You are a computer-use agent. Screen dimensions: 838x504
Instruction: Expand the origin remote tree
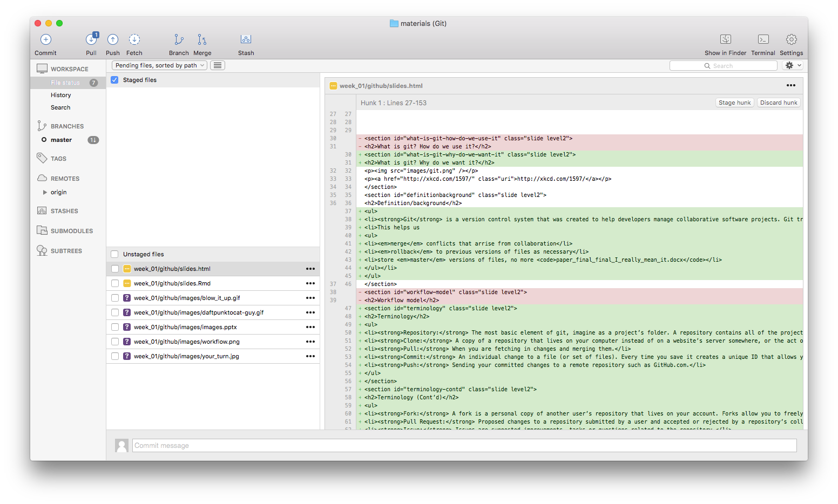coord(45,192)
